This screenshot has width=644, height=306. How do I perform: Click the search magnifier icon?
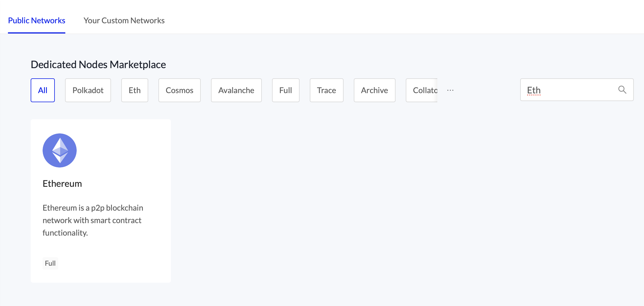[x=622, y=90]
